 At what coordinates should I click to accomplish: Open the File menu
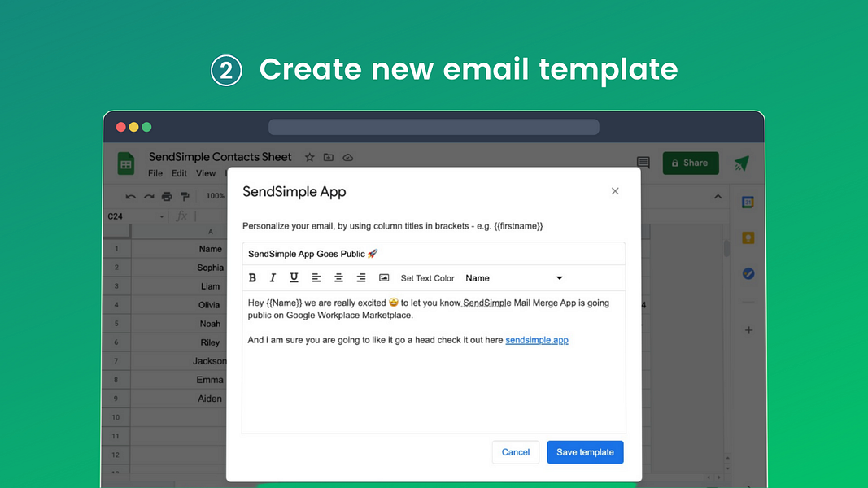pyautogui.click(x=155, y=173)
